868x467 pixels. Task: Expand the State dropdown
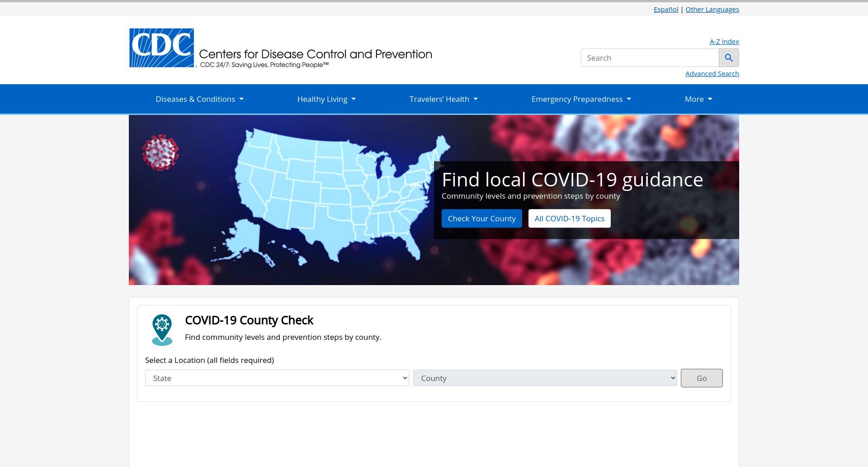click(277, 378)
